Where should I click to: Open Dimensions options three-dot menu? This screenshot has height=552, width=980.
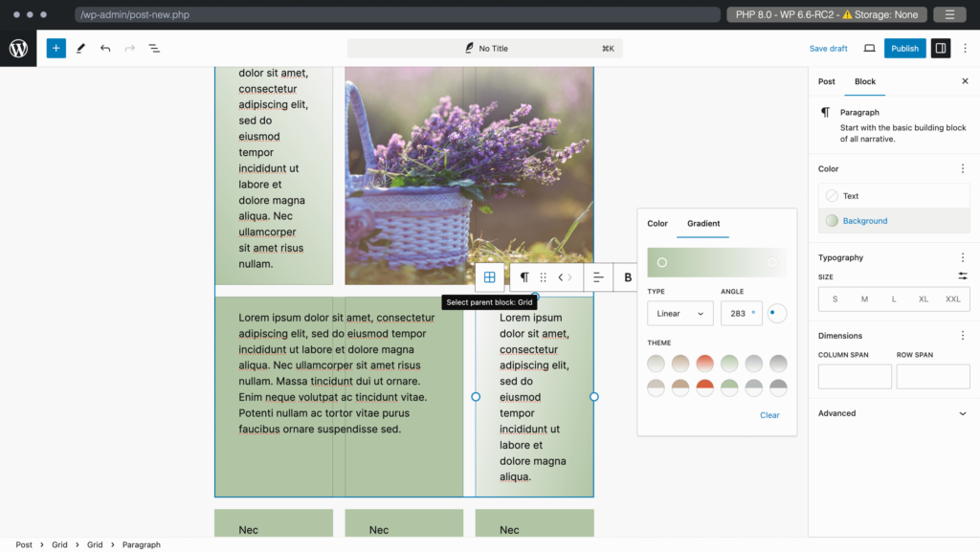click(963, 336)
